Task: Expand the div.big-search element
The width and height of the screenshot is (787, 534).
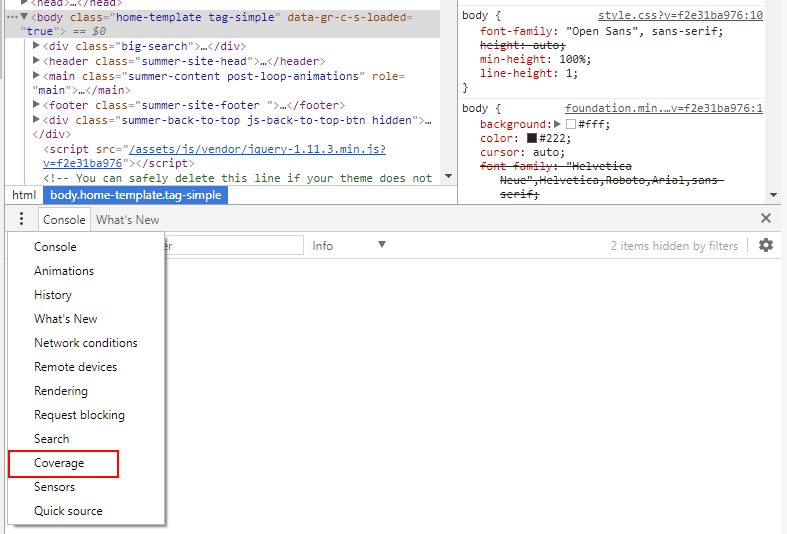Action: click(x=36, y=46)
